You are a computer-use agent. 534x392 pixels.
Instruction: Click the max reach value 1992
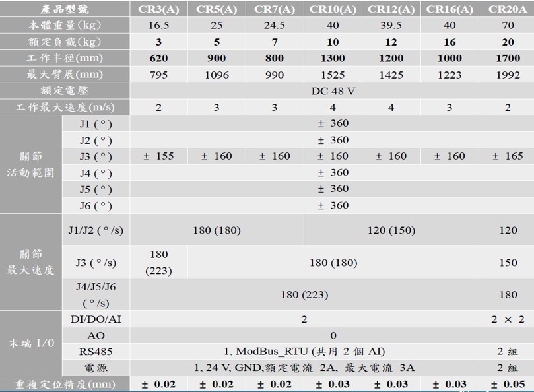(508, 75)
